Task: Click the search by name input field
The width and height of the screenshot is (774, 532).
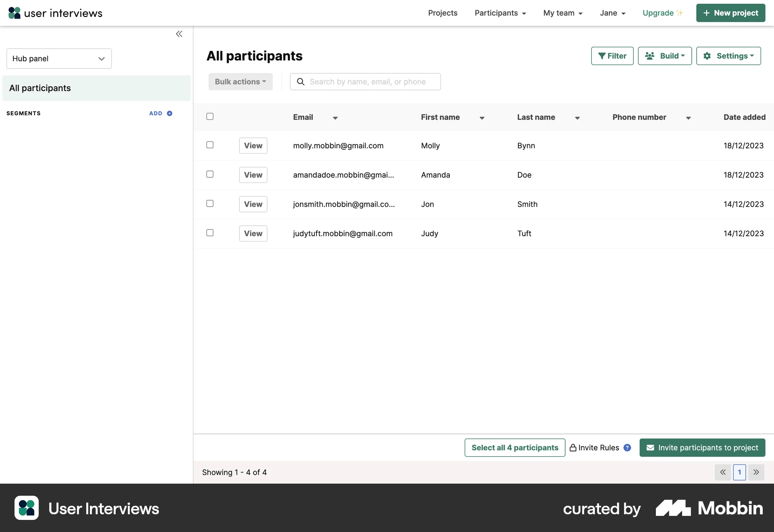Action: click(x=365, y=81)
